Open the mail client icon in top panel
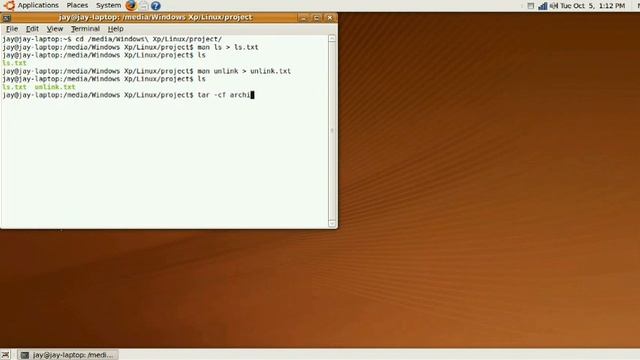 pos(144,6)
